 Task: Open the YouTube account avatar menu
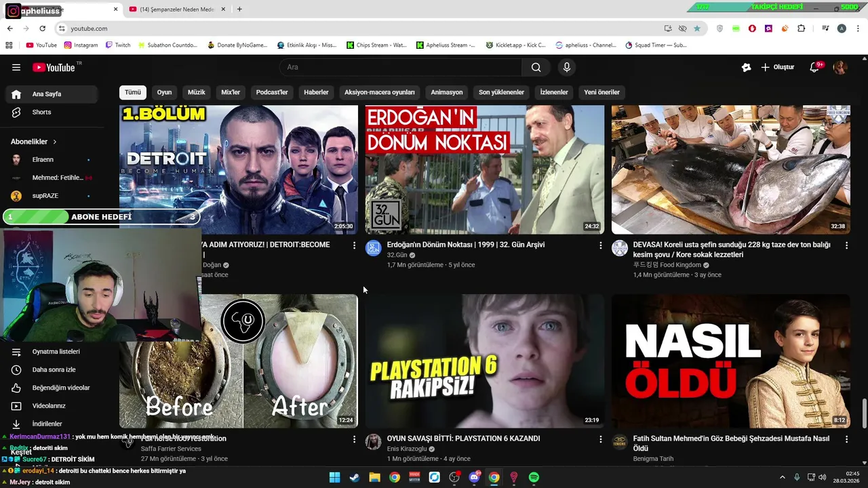point(840,67)
